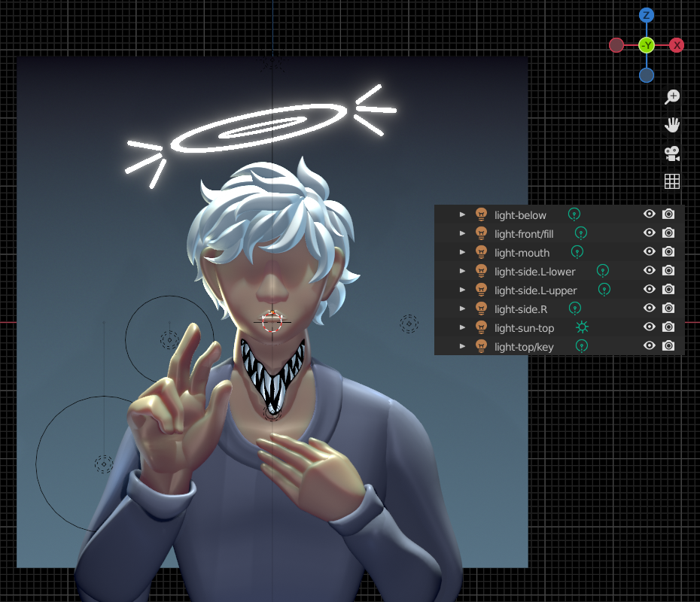Disable rendering for light-side.L-lower
The image size is (700, 602).
[668, 271]
